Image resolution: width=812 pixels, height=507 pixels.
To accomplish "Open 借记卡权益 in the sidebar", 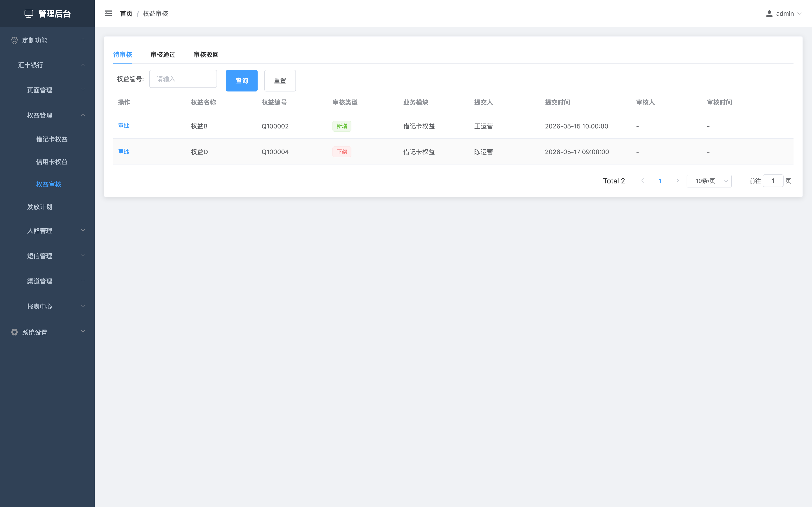I will pyautogui.click(x=52, y=139).
